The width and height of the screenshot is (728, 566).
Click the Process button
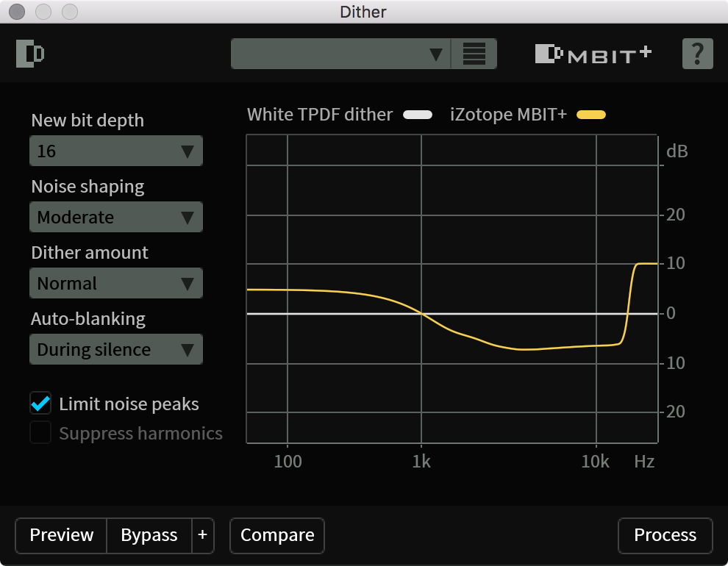[x=665, y=535]
